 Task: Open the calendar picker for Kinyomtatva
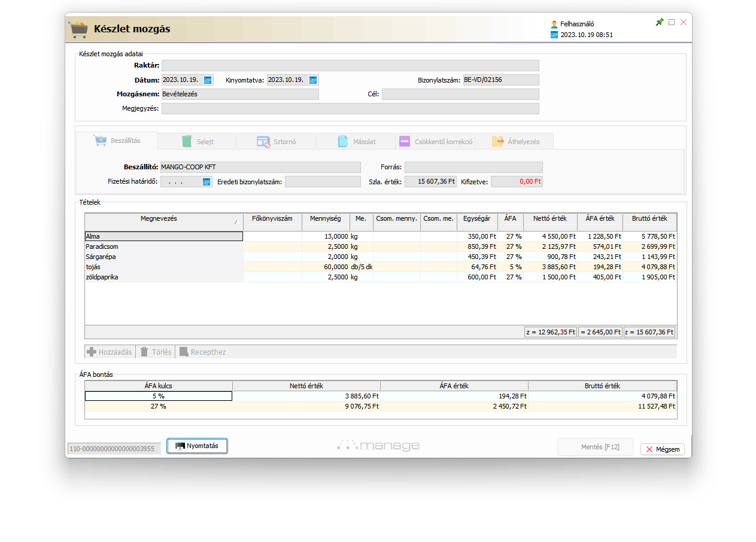(313, 80)
